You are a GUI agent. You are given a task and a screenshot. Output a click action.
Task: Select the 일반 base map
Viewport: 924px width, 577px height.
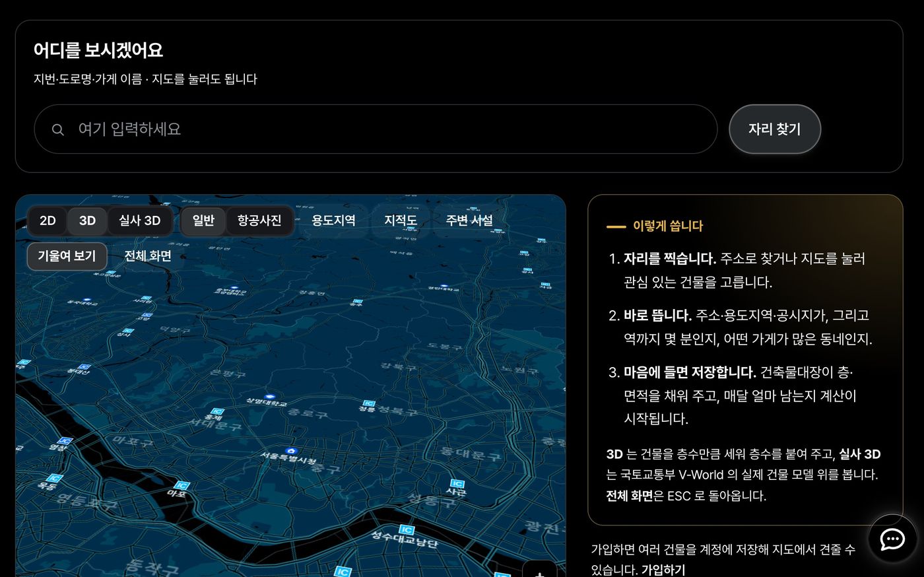click(203, 221)
